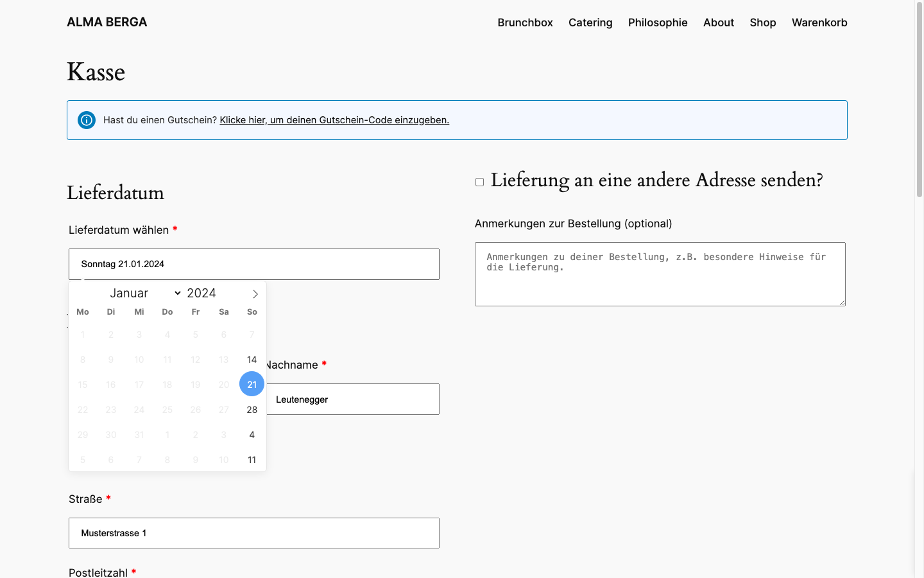
Task: Click the Straße field containing Musterstrasse 1
Action: click(254, 533)
